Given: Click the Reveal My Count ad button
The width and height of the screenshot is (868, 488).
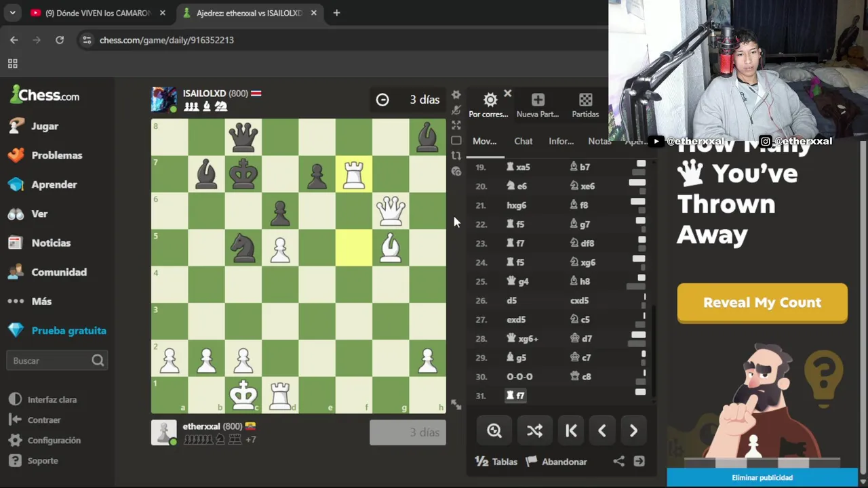Looking at the screenshot, I should pyautogui.click(x=762, y=302).
